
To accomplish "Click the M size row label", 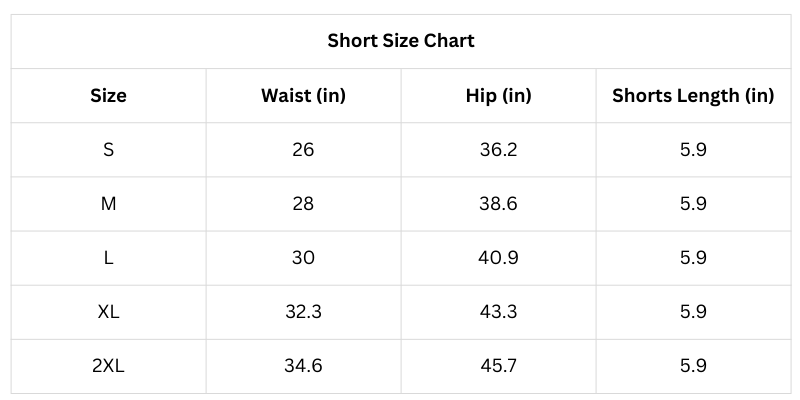I will (x=108, y=204).
